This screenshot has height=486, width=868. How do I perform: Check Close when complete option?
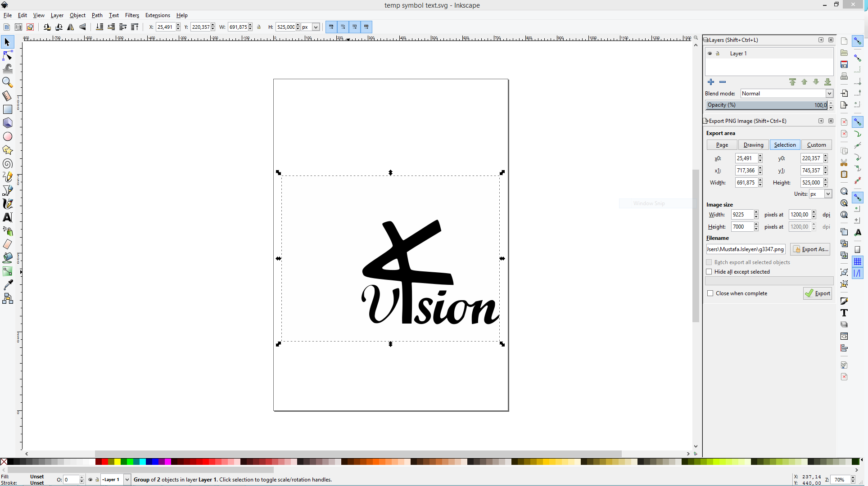[x=710, y=293]
